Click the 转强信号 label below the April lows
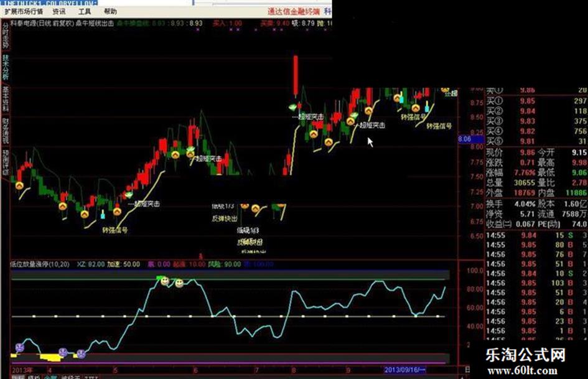 pos(115,230)
